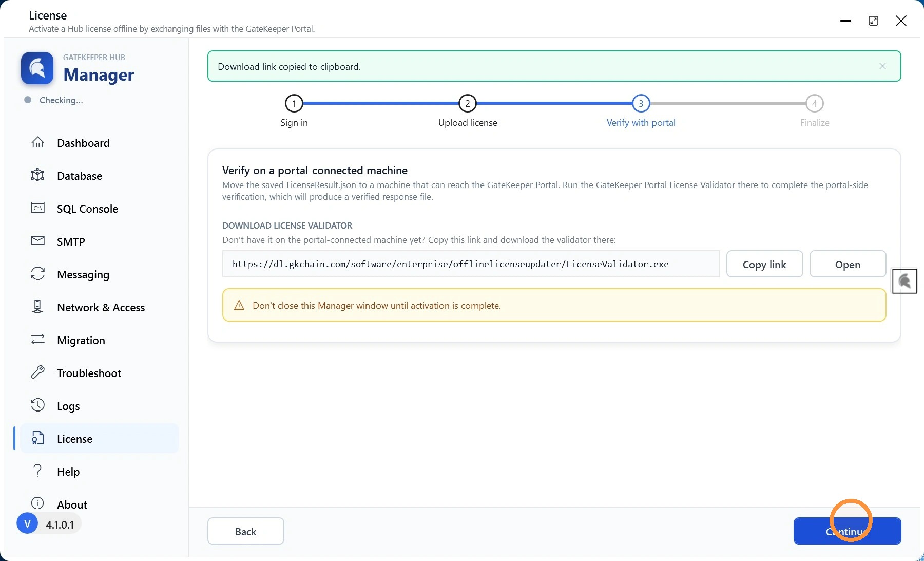Click the version number 4.1.0.1
This screenshot has height=561, width=924.
click(60, 525)
